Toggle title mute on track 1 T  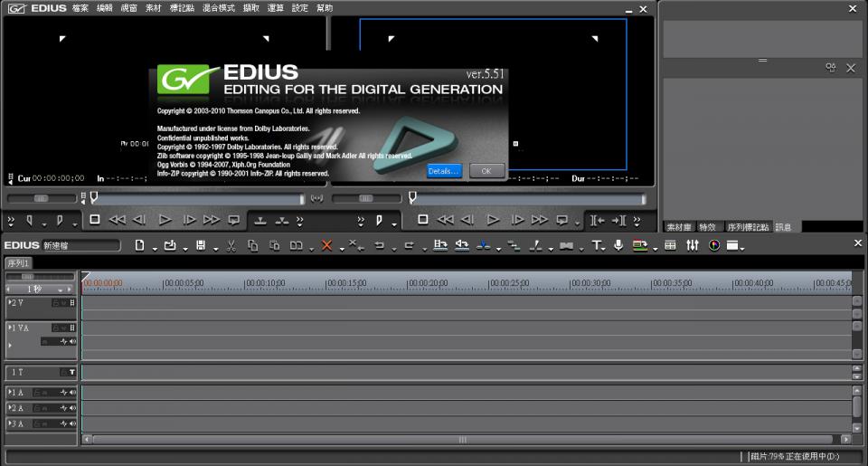72,373
